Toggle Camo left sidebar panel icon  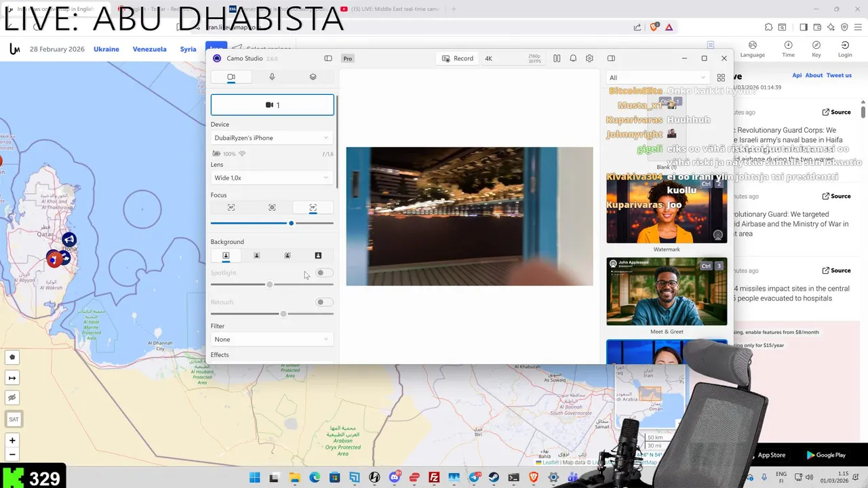[x=328, y=58]
